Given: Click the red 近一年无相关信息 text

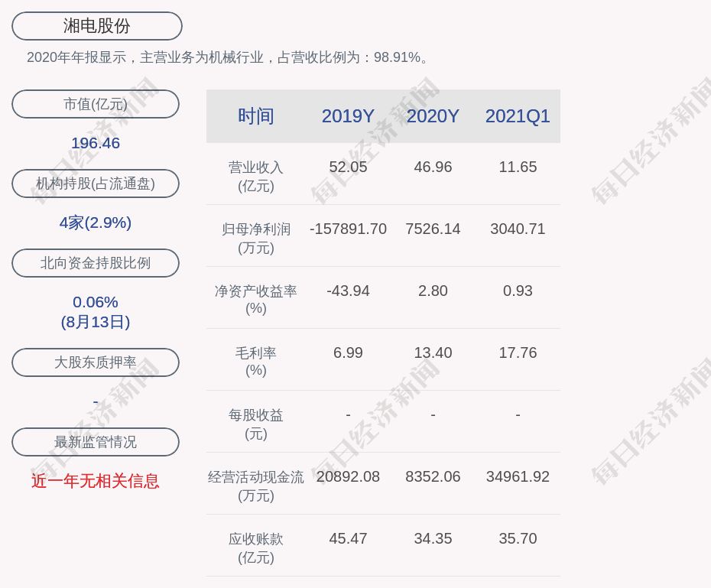Looking at the screenshot, I should (x=96, y=481).
